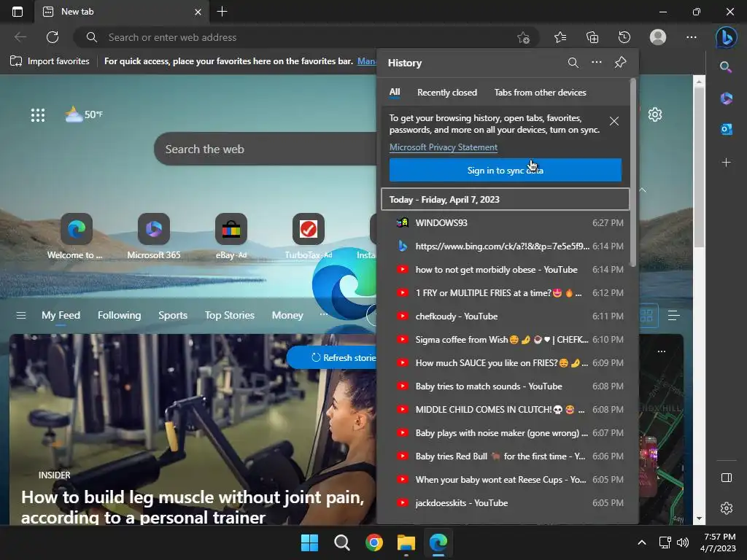The width and height of the screenshot is (747, 560).
Task: Click Refresh stories button
Action: pyautogui.click(x=333, y=357)
